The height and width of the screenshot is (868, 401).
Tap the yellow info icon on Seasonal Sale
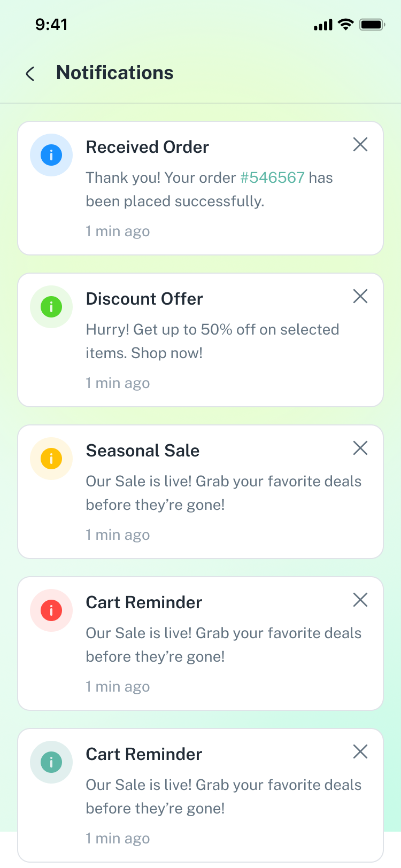pyautogui.click(x=51, y=459)
